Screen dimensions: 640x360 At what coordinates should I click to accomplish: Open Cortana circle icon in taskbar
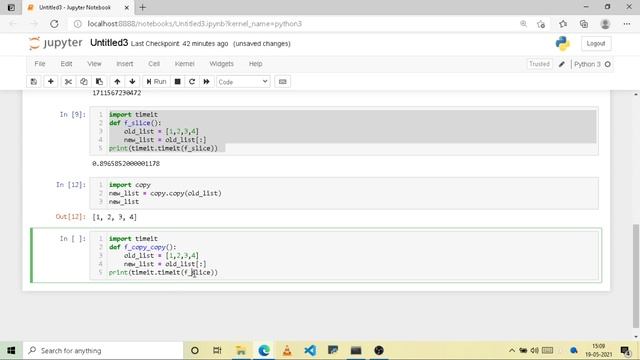pyautogui.click(x=195, y=351)
